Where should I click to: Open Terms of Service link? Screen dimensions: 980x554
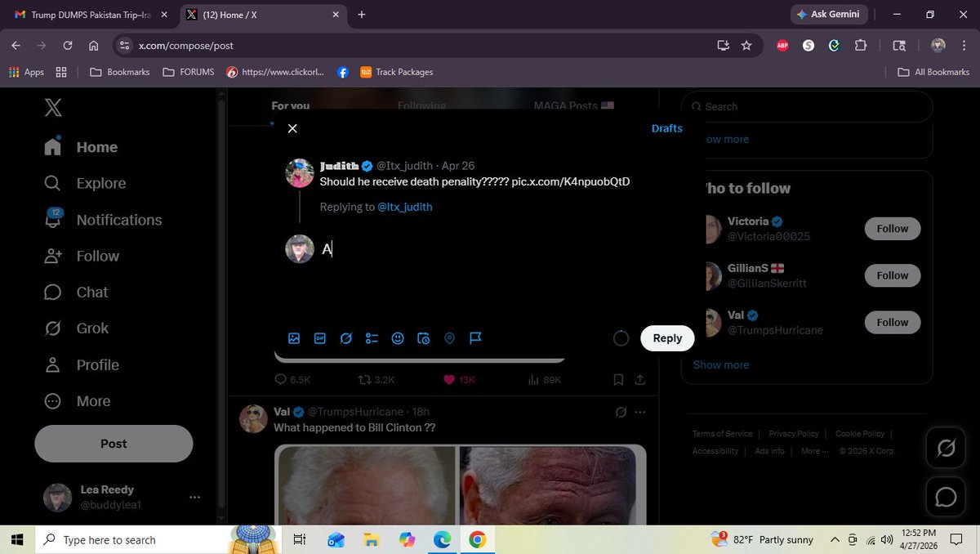point(723,434)
